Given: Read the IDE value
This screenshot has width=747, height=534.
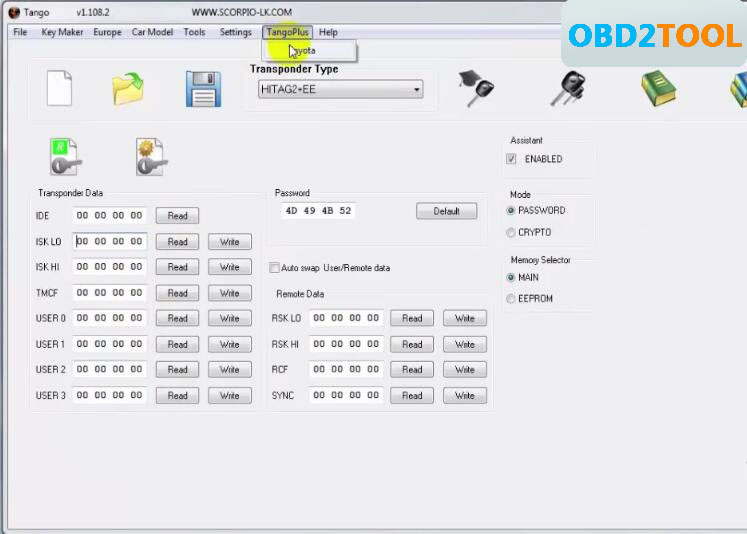Looking at the screenshot, I should tap(177, 216).
